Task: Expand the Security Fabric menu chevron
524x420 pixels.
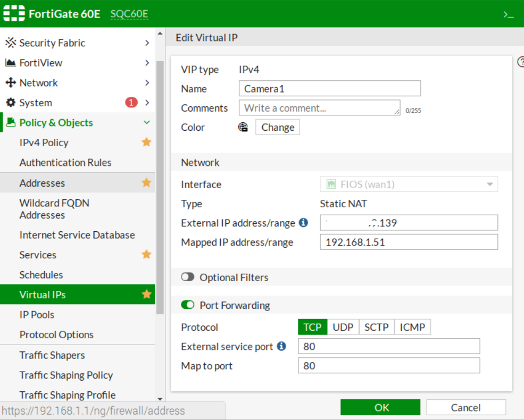Action: tap(147, 43)
